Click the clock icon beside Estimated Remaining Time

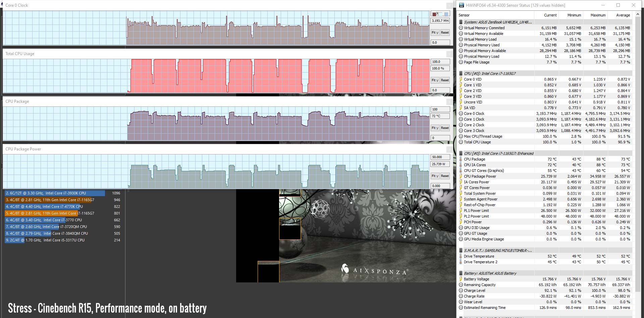(x=461, y=308)
